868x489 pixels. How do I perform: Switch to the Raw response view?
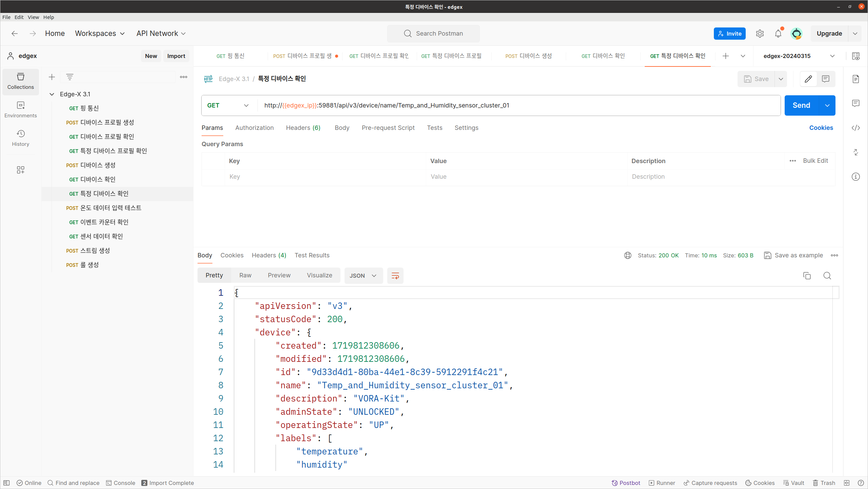[245, 275]
